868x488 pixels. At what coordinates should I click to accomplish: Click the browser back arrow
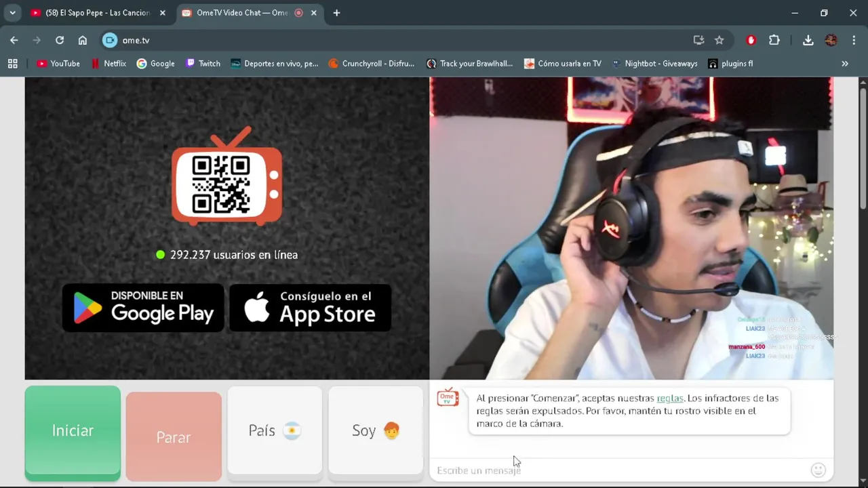pyautogui.click(x=14, y=40)
